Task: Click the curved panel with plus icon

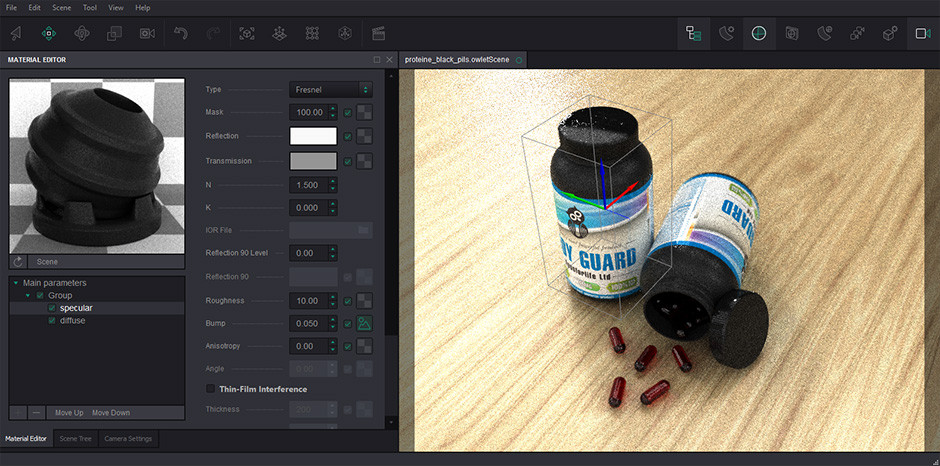Action: pos(825,34)
